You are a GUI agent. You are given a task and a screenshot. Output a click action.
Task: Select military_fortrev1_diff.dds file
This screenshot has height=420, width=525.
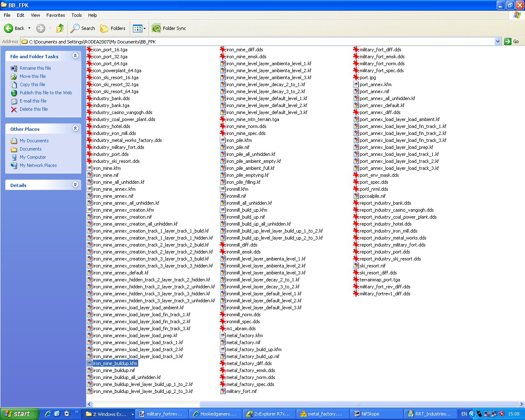click(382, 294)
